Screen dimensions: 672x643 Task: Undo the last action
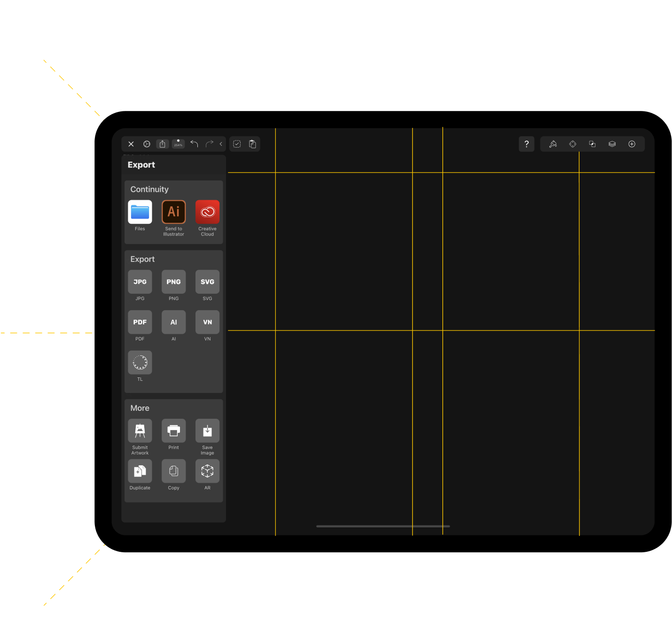194,144
